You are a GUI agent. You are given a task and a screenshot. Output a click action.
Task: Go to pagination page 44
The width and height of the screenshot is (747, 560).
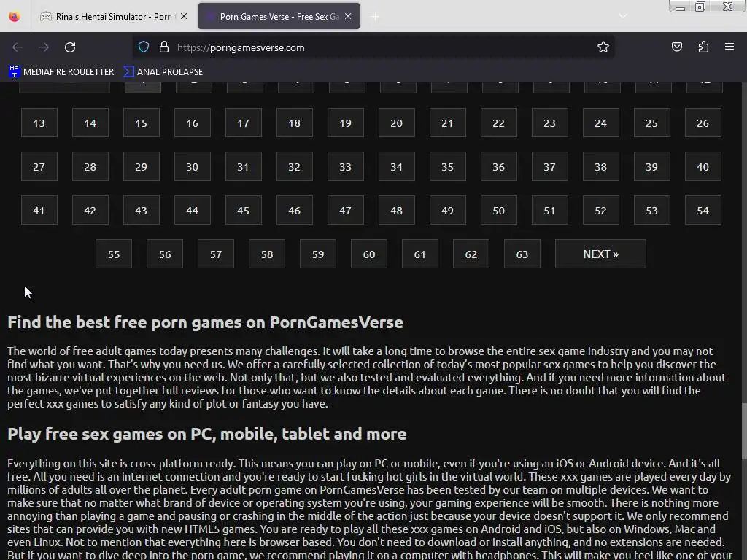[192, 211]
